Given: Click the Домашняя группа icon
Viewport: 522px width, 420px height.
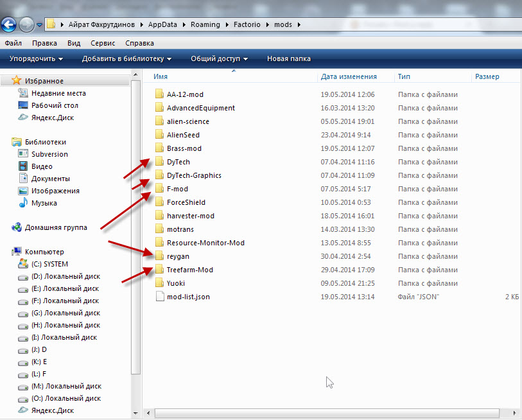Looking at the screenshot, I should 16,227.
